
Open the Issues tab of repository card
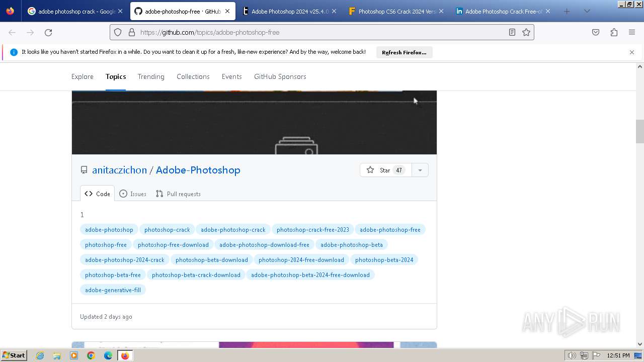133,194
